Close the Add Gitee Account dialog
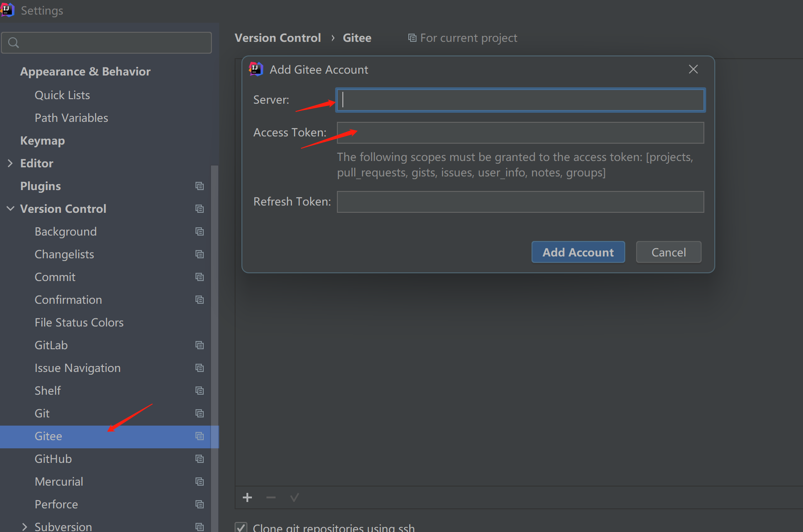Viewport: 803px width, 532px height. click(x=693, y=69)
